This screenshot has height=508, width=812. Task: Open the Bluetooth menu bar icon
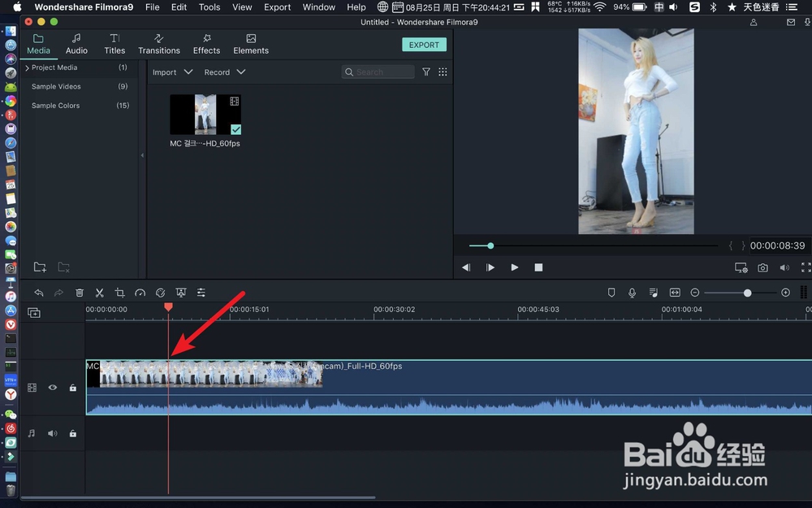[713, 7]
